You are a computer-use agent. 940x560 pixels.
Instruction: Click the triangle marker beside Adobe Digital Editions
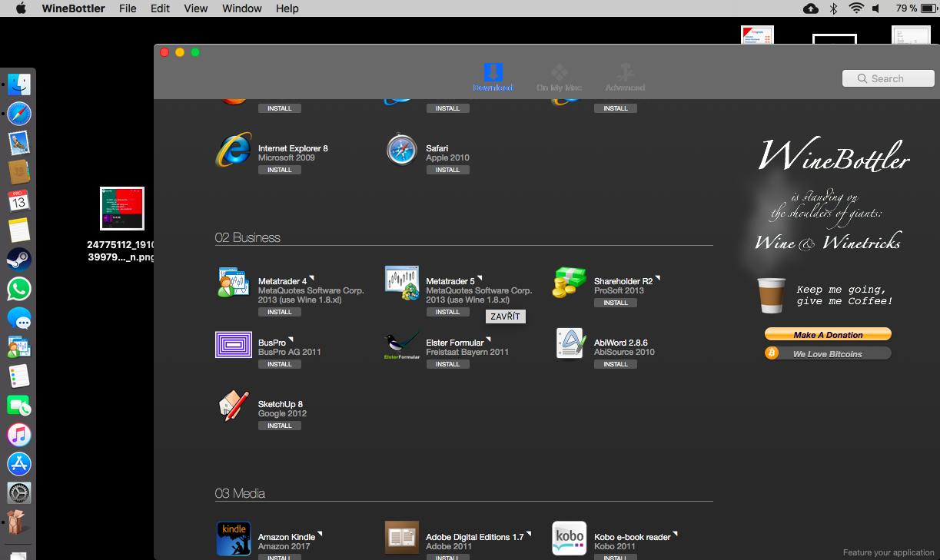(529, 534)
